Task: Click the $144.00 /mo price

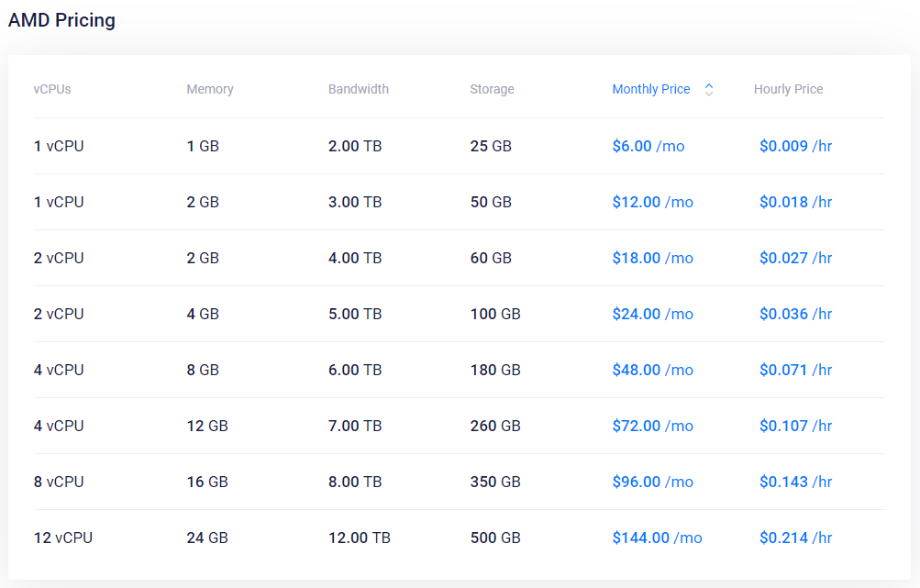Action: tap(657, 538)
